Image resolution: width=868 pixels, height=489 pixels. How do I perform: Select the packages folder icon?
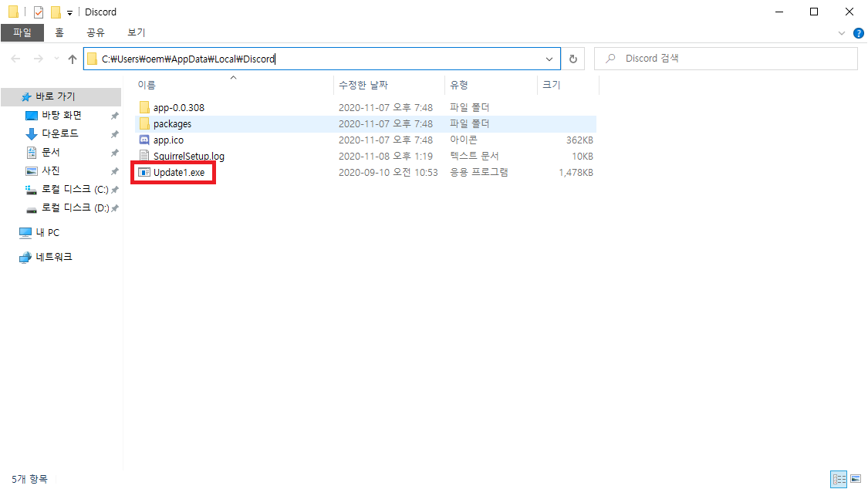(144, 123)
